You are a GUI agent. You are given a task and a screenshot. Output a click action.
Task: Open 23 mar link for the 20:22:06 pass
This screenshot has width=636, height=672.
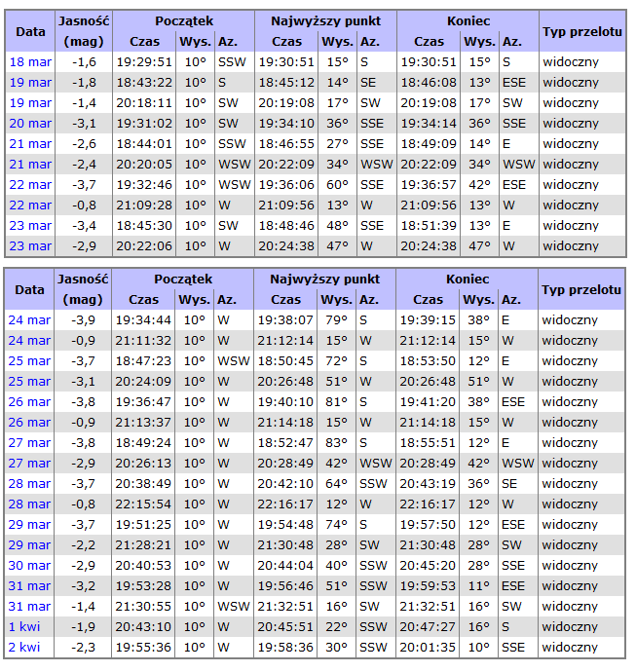30,246
